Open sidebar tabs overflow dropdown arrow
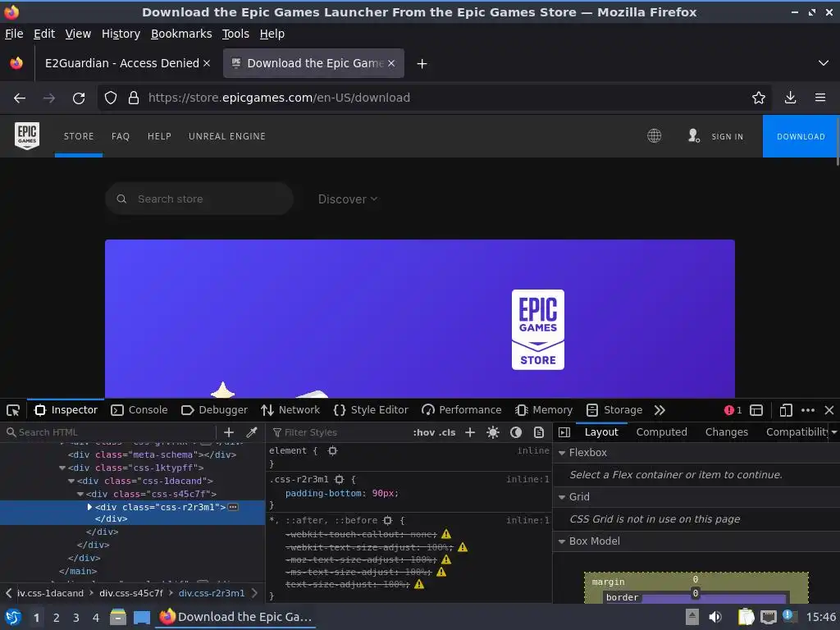This screenshot has width=840, height=630. (834, 432)
